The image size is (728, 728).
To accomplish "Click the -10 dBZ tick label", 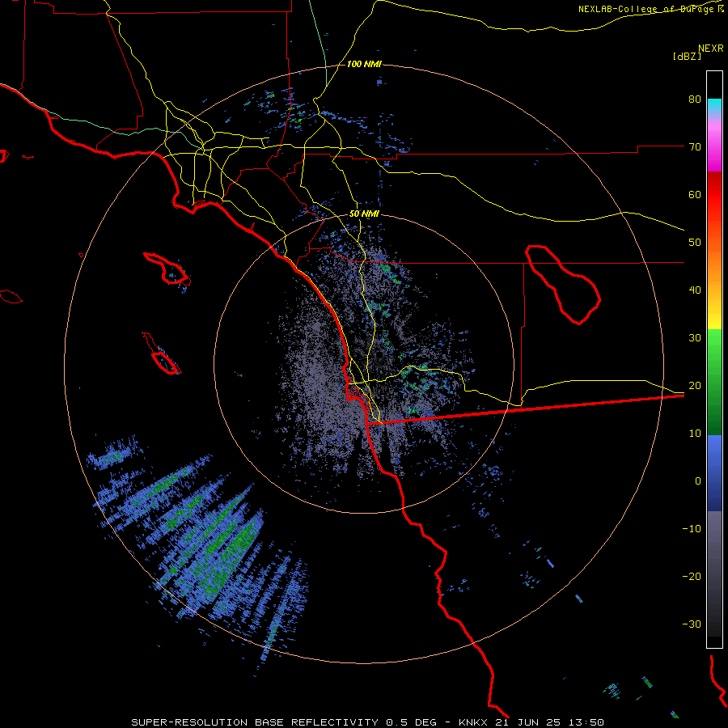I will (692, 529).
